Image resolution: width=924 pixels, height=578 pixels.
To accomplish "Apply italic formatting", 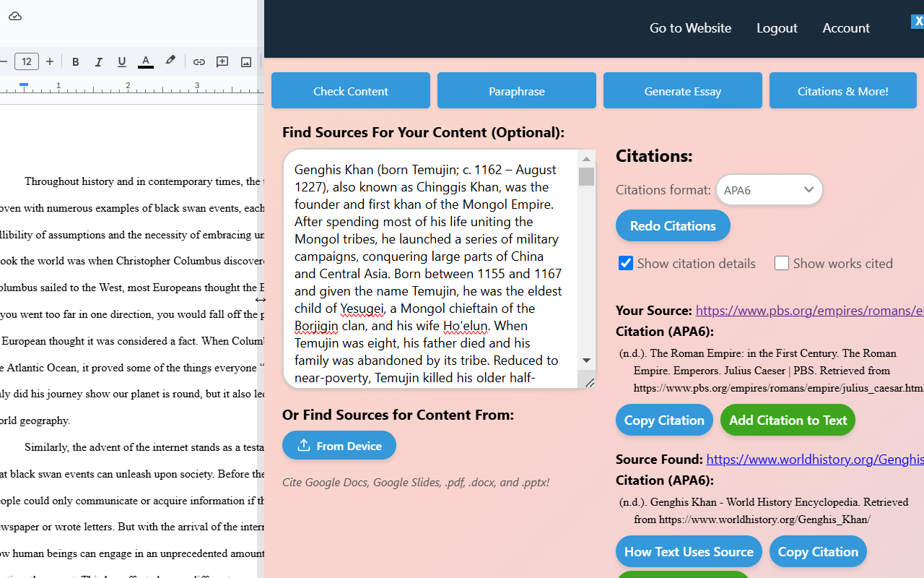I will [x=98, y=61].
